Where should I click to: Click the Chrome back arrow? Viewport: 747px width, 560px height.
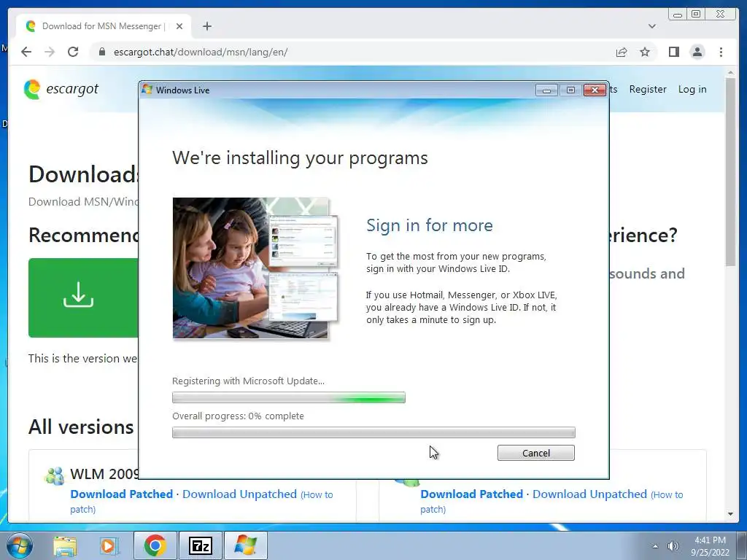pos(26,52)
